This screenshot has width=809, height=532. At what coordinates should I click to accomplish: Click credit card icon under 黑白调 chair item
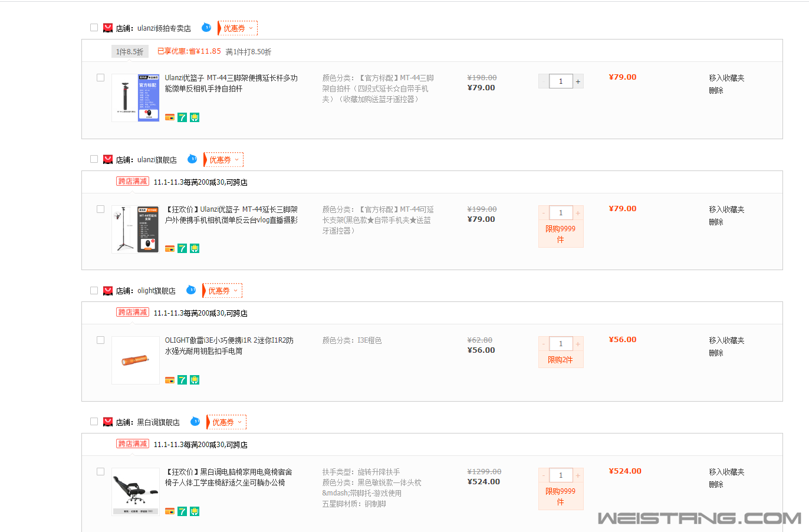[x=170, y=511]
